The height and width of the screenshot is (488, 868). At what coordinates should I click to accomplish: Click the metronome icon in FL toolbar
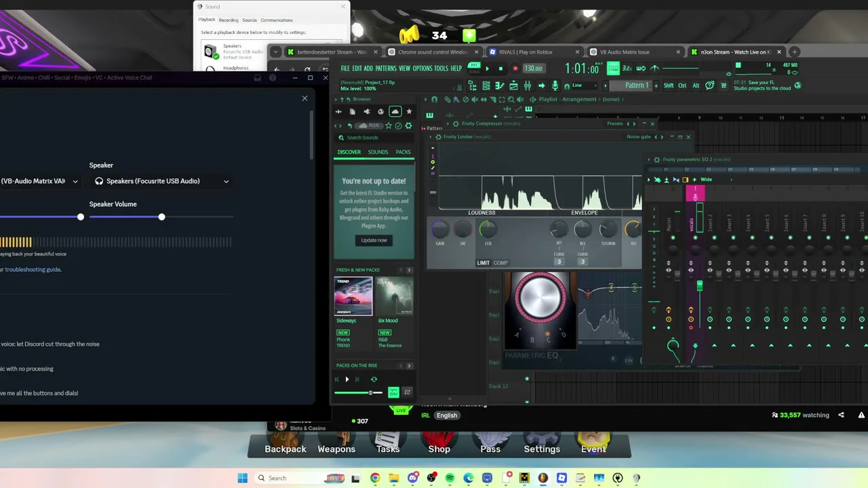655,68
